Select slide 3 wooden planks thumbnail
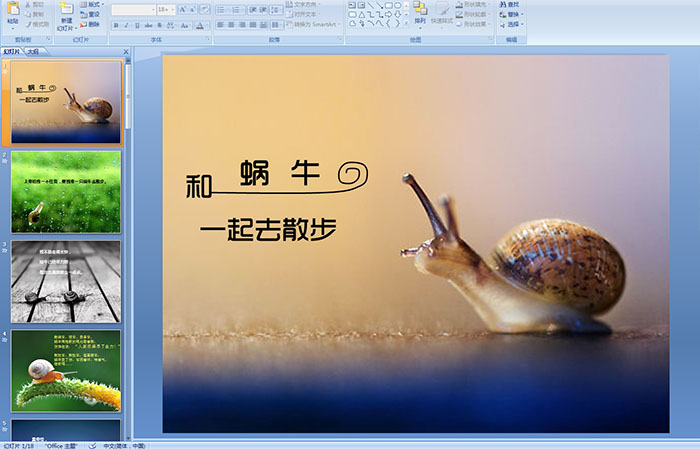This screenshot has width=700, height=449. coord(66,282)
